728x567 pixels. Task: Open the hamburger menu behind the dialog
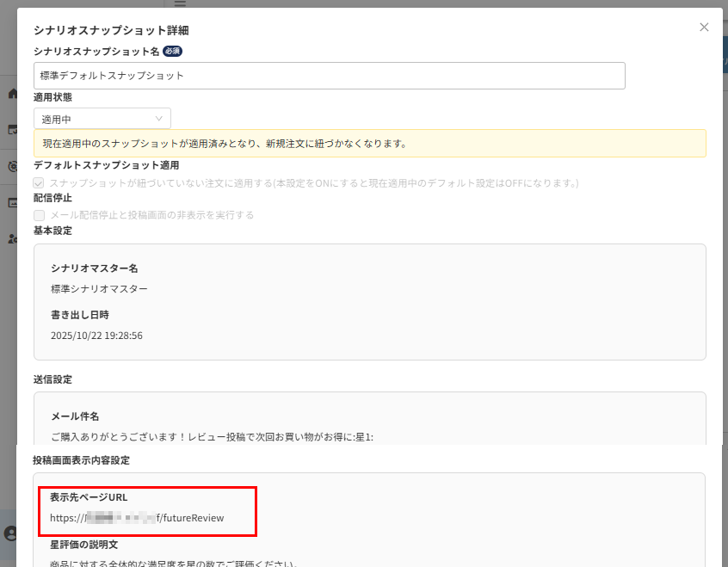(180, 3)
